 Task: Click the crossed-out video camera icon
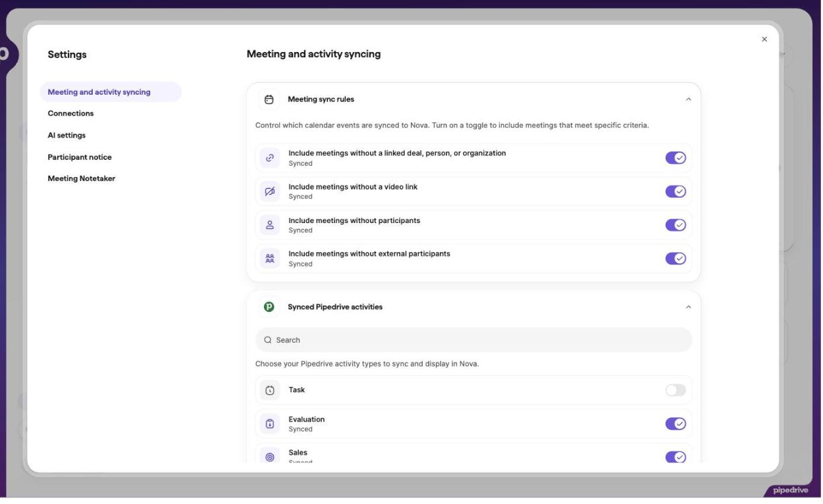[x=269, y=191]
